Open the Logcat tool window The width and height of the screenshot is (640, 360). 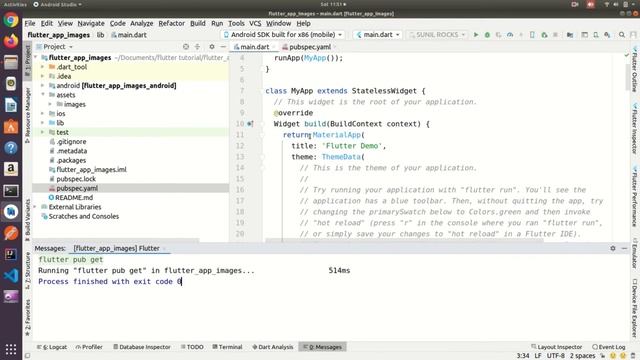(x=52, y=347)
